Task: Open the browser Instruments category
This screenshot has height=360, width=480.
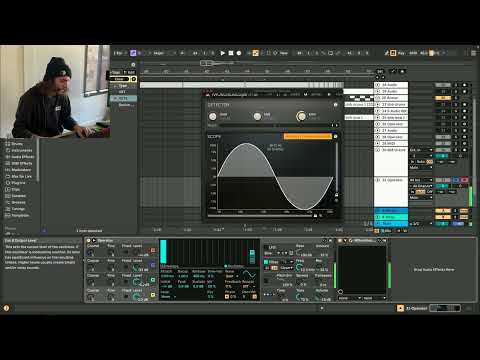Action: [21, 150]
